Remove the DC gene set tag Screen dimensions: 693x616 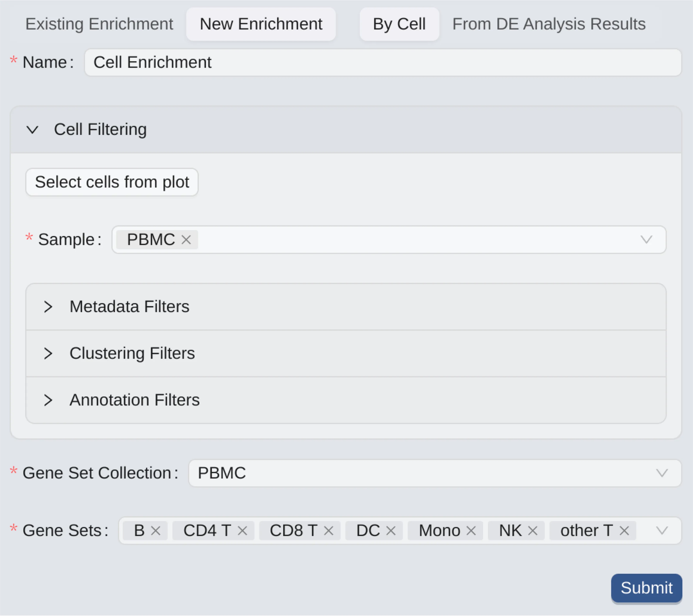pyautogui.click(x=392, y=530)
